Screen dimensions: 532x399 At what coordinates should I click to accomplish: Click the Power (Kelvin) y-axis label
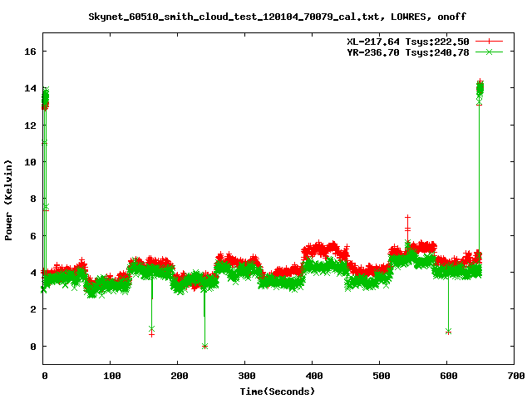click(x=8, y=200)
